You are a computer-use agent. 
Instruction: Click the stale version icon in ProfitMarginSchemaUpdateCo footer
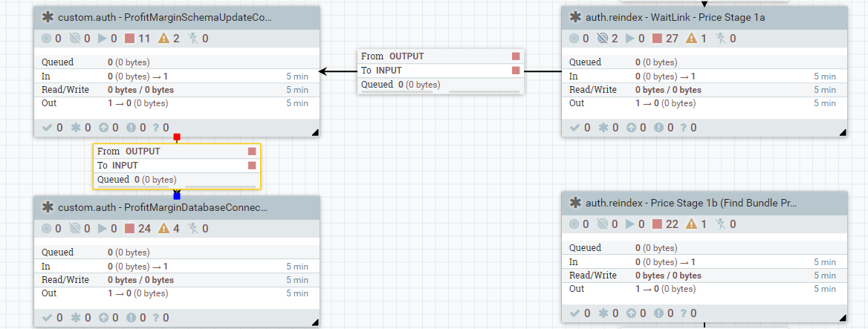pyautogui.click(x=100, y=128)
